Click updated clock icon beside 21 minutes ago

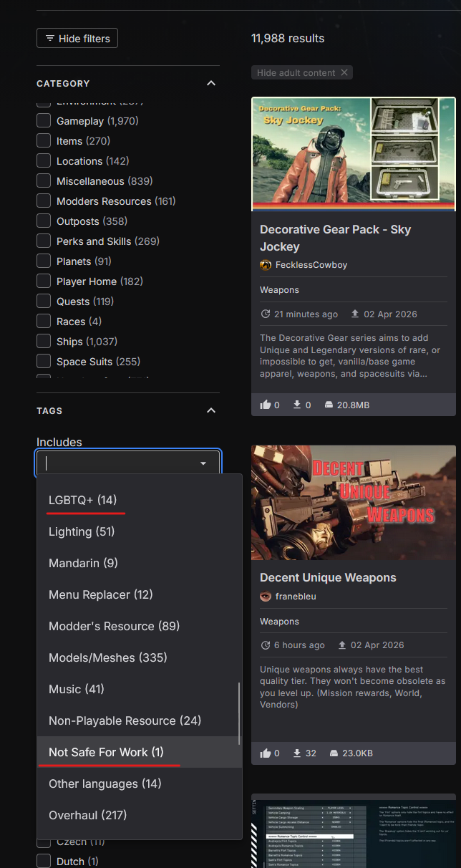click(266, 314)
